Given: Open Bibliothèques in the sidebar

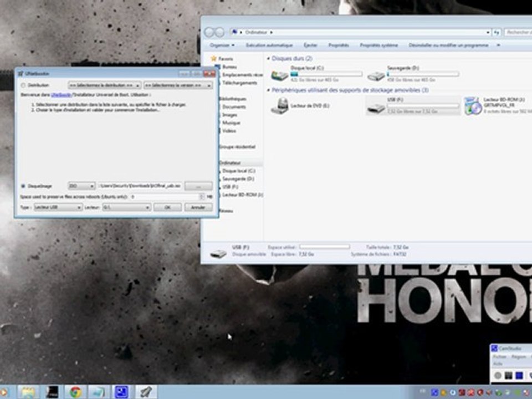Looking at the screenshot, I should point(232,99).
